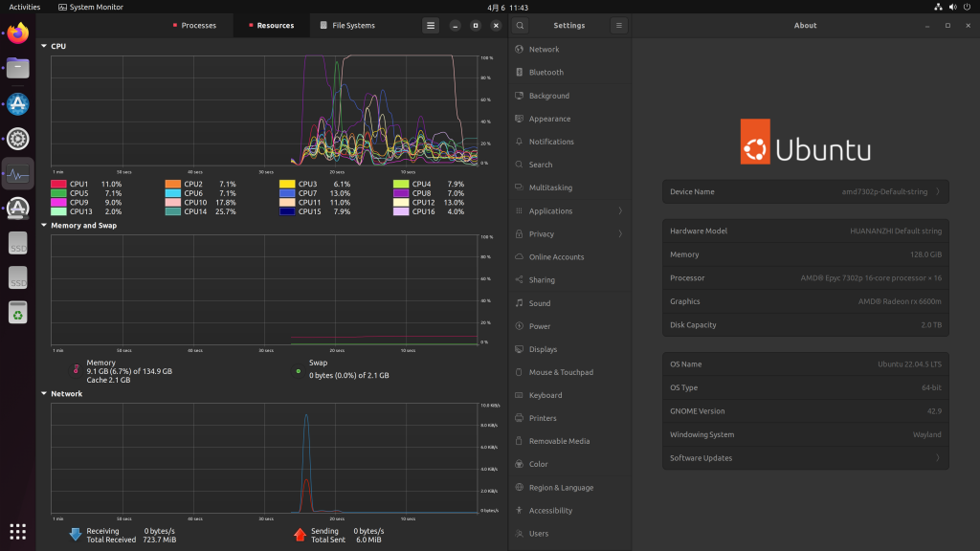This screenshot has height=551, width=980.
Task: Collapse the CPU section
Action: pos(44,46)
